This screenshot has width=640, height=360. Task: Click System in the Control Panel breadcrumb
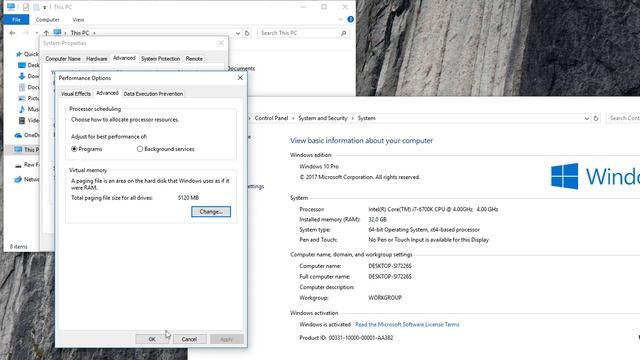(x=367, y=118)
